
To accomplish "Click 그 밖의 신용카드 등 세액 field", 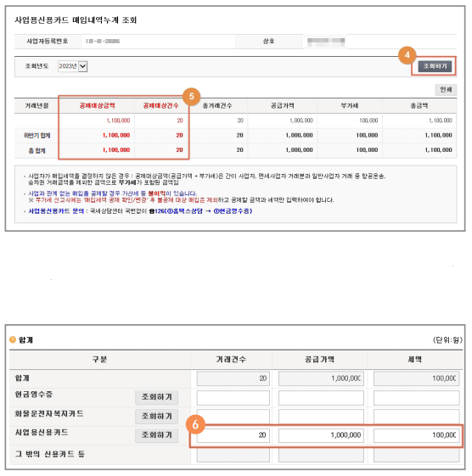I will [x=417, y=455].
